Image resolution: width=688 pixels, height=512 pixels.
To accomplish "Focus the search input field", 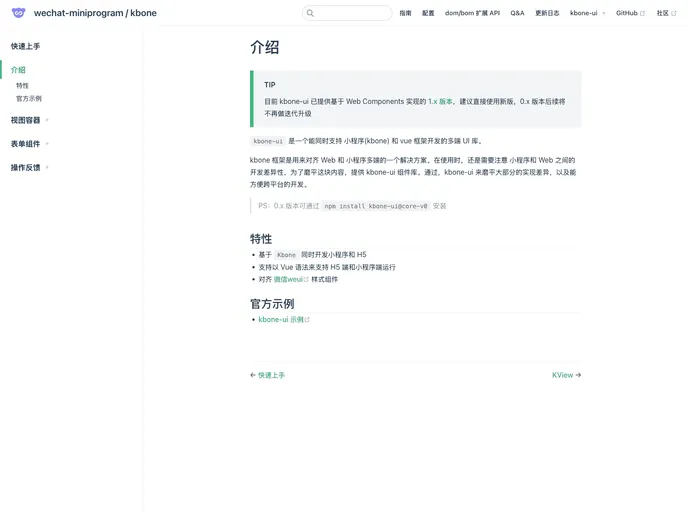I will point(347,13).
